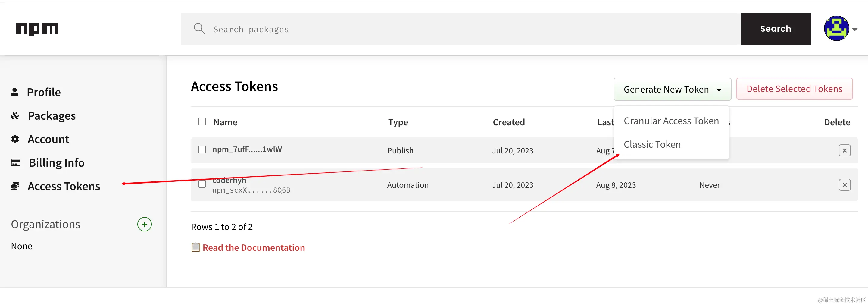
Task: Click the Access Tokens coins icon
Action: coord(15,186)
